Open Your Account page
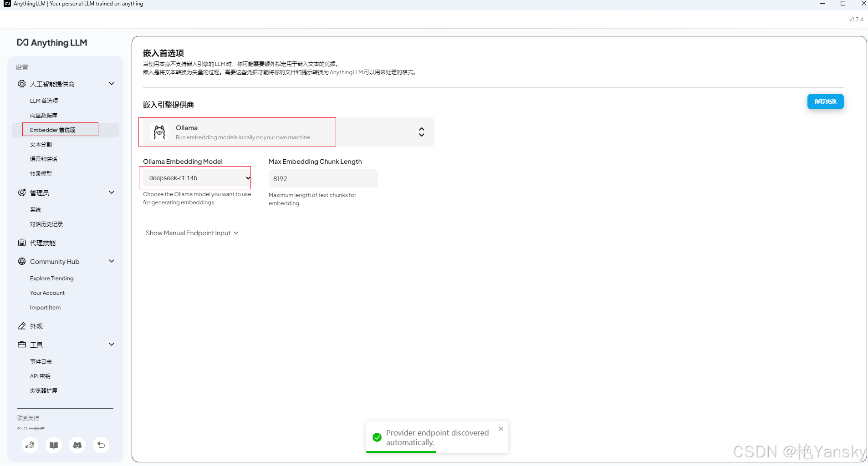The height and width of the screenshot is (466, 868). (x=47, y=293)
